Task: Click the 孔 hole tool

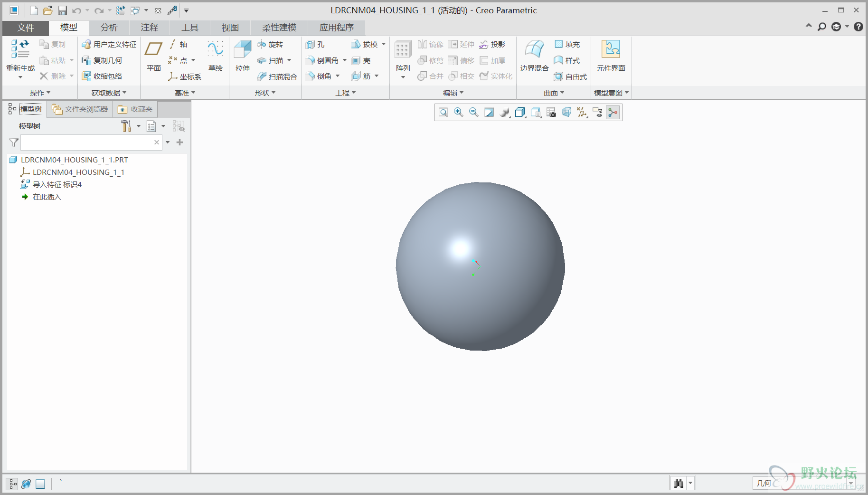Action: pyautogui.click(x=316, y=45)
